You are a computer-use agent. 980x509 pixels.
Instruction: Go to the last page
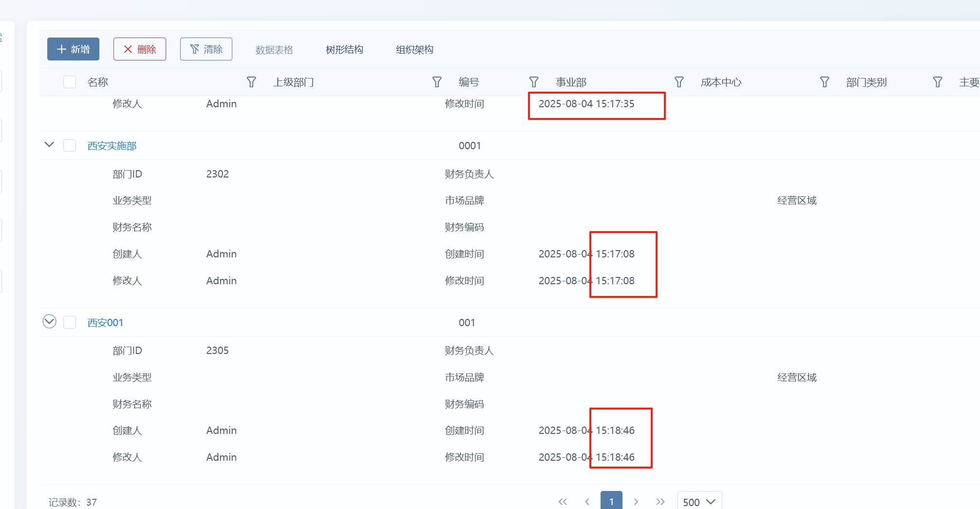coord(660,502)
